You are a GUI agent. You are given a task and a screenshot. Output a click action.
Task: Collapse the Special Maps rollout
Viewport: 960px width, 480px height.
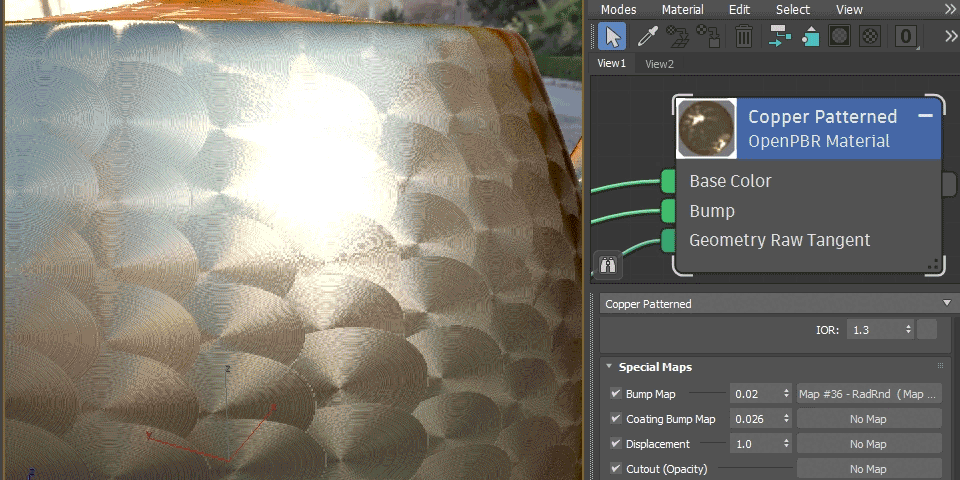609,367
